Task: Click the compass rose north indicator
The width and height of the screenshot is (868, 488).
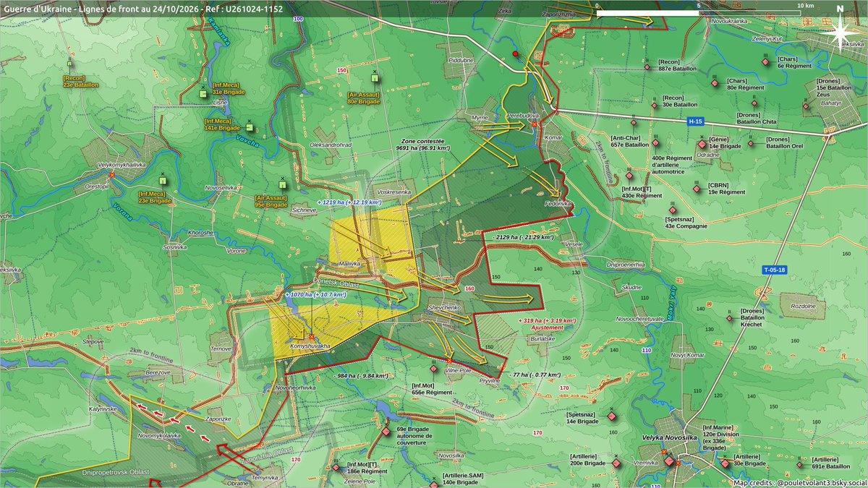Action: [839, 30]
